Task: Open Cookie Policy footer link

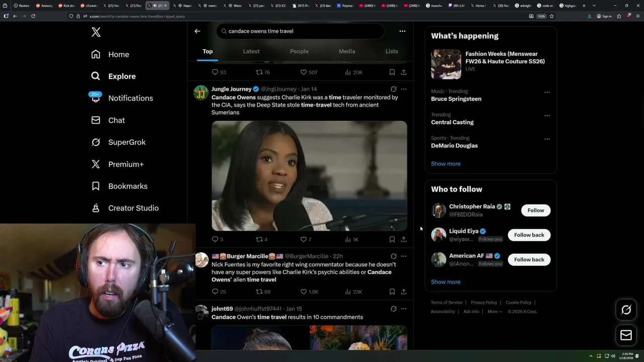Action: tap(518, 303)
